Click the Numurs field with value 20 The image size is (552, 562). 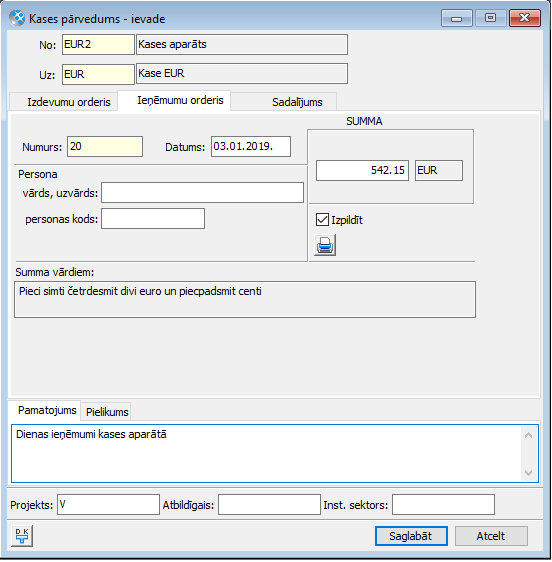click(x=105, y=146)
